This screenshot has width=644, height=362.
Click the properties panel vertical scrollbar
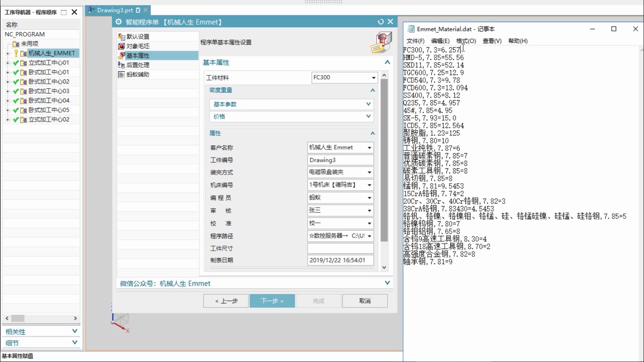pyautogui.click(x=384, y=160)
